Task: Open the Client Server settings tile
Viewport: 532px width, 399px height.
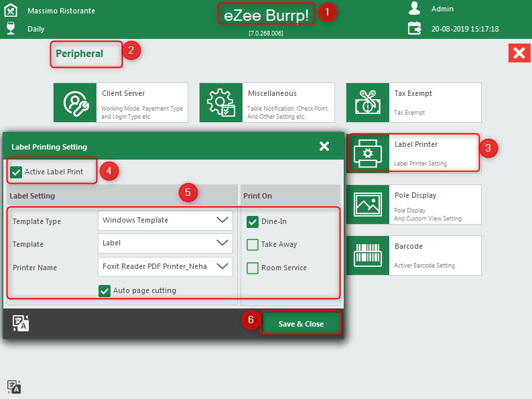Action: 121,103
